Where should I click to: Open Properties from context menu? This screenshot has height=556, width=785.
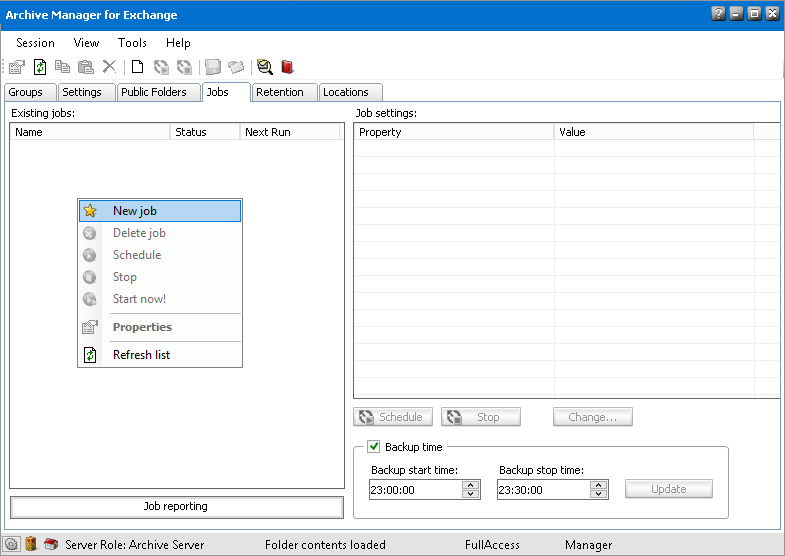(x=160, y=327)
